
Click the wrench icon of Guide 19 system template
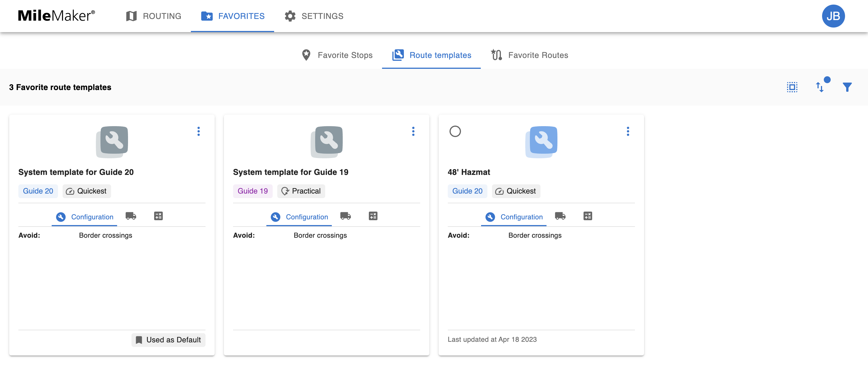coord(327,142)
